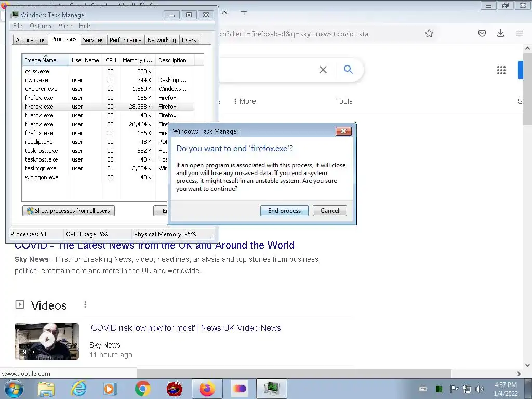Select the rdpclip.exe process row
This screenshot has width=532, height=399.
coord(95,142)
